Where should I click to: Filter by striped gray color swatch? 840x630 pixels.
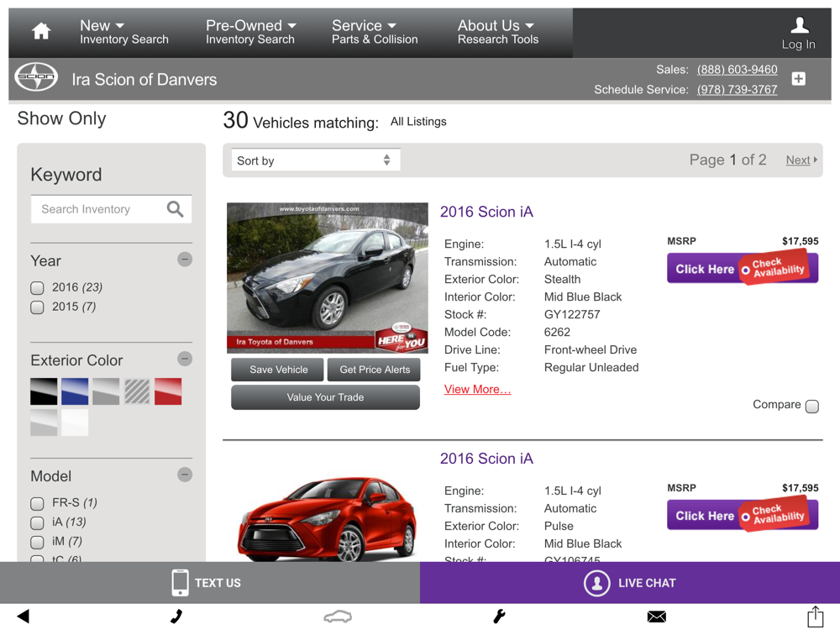click(137, 391)
